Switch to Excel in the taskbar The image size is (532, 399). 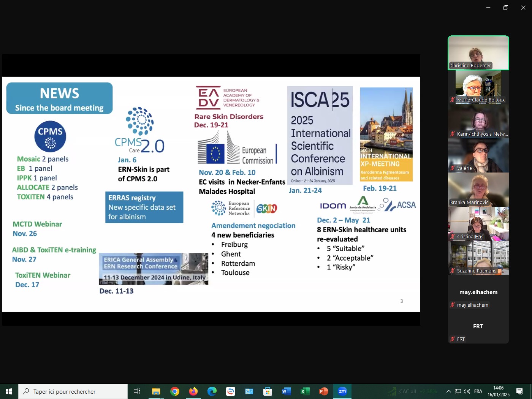305,391
